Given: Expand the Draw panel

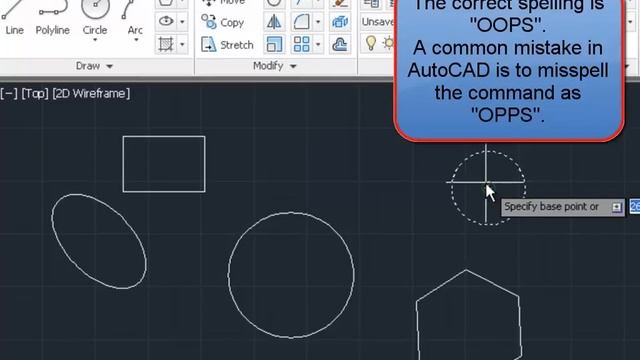Looking at the screenshot, I should (x=94, y=66).
